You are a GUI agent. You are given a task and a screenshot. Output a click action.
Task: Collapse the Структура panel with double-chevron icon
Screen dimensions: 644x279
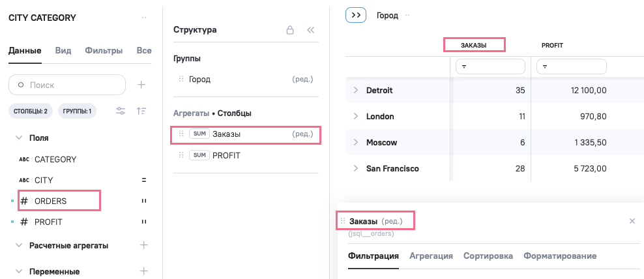(310, 30)
